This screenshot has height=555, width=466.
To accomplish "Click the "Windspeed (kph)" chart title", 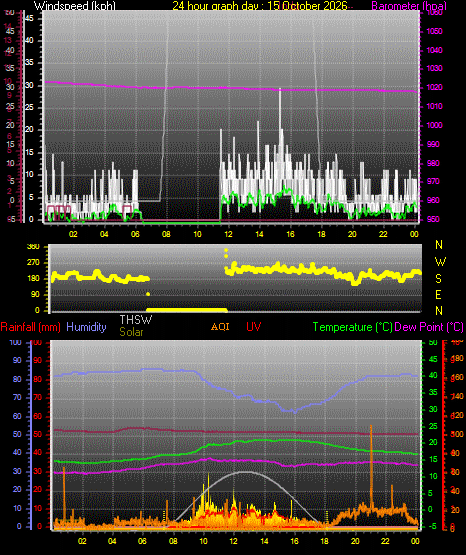I will coord(75,6).
